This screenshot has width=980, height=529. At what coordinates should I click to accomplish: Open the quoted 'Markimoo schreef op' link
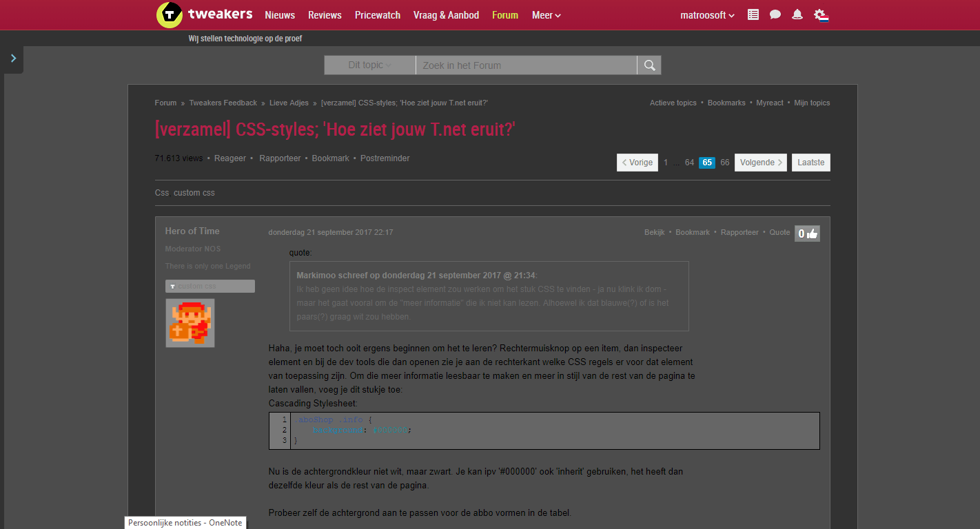(x=416, y=275)
